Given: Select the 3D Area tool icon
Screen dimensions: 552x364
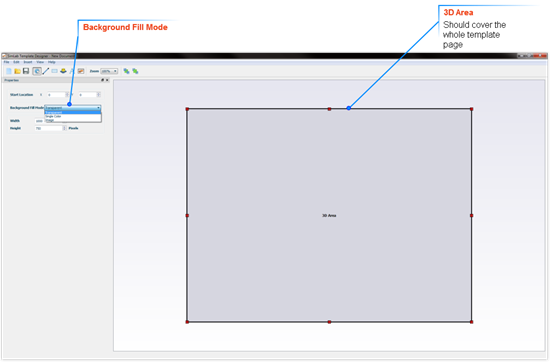Looking at the screenshot, I should pyautogui.click(x=37, y=71).
